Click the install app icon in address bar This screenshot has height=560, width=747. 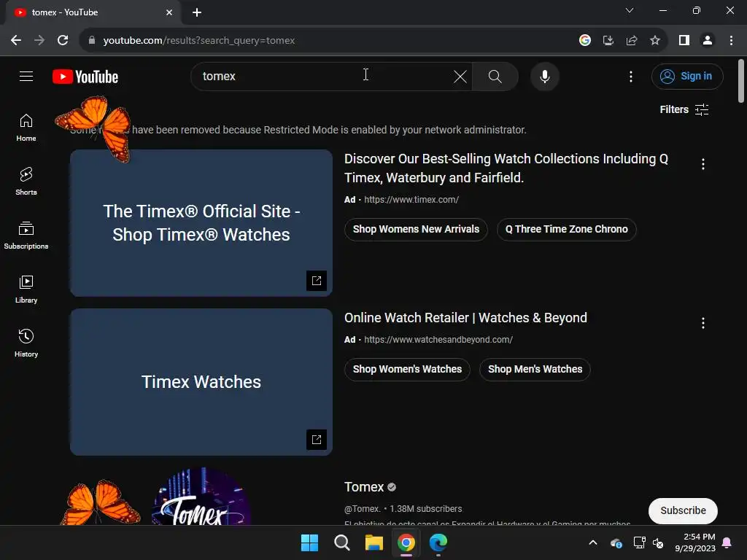click(608, 41)
